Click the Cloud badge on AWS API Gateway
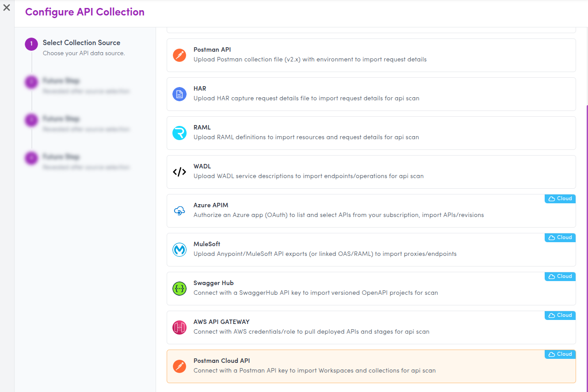Viewport: 588px width, 392px height. pos(560,316)
